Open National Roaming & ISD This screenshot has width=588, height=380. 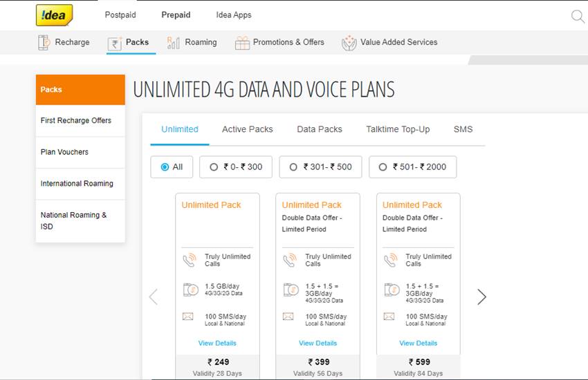(80, 220)
